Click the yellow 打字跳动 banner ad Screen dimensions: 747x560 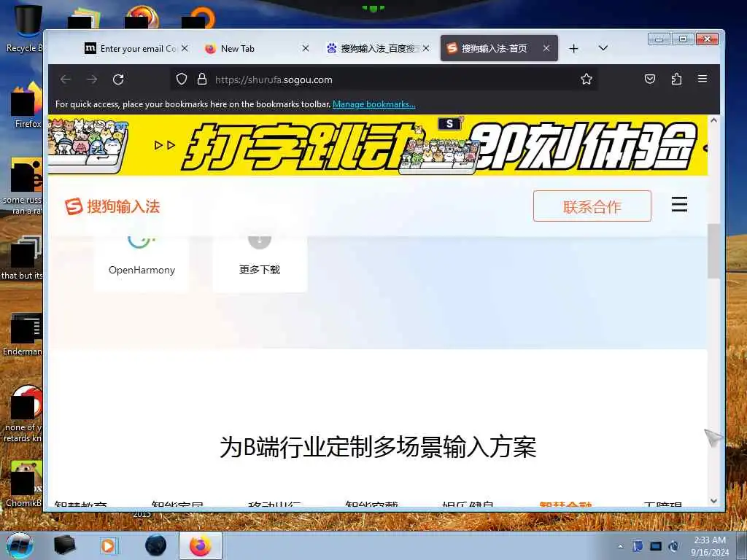tap(377, 146)
